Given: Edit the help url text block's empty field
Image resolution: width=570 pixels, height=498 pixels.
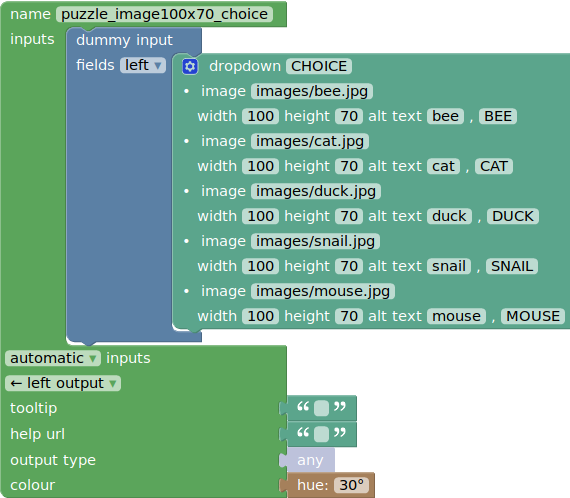Looking at the screenshot, I should tap(321, 434).
